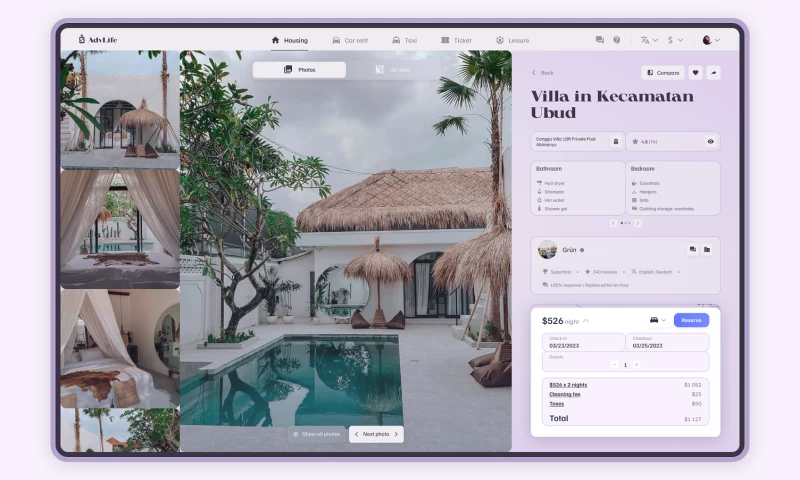The image size is (800, 480).
Task: Show next amenities with right chevron
Action: (x=638, y=223)
